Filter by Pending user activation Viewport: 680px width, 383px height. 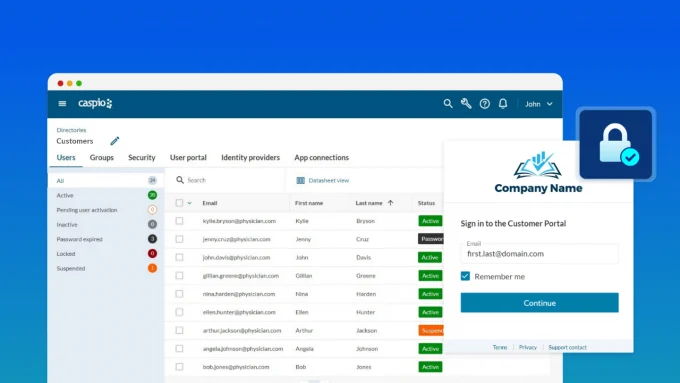coord(106,210)
